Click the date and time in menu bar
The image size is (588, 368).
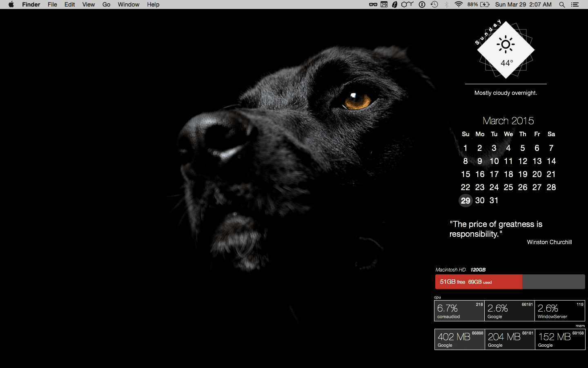coord(523,4)
